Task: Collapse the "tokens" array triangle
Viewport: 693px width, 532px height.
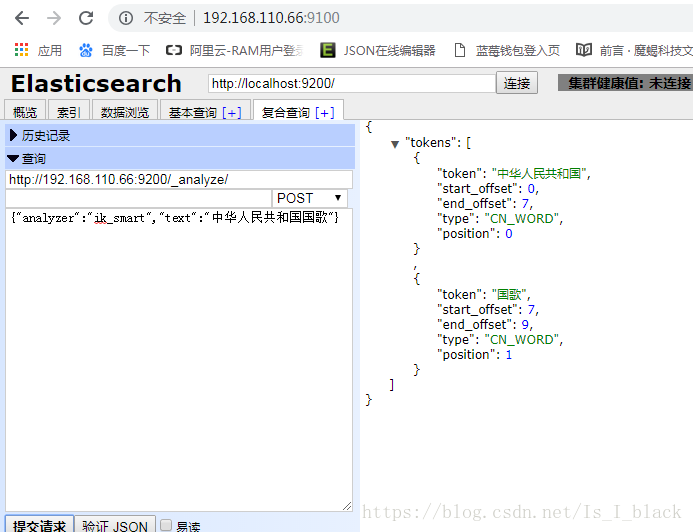Action: tap(395, 144)
